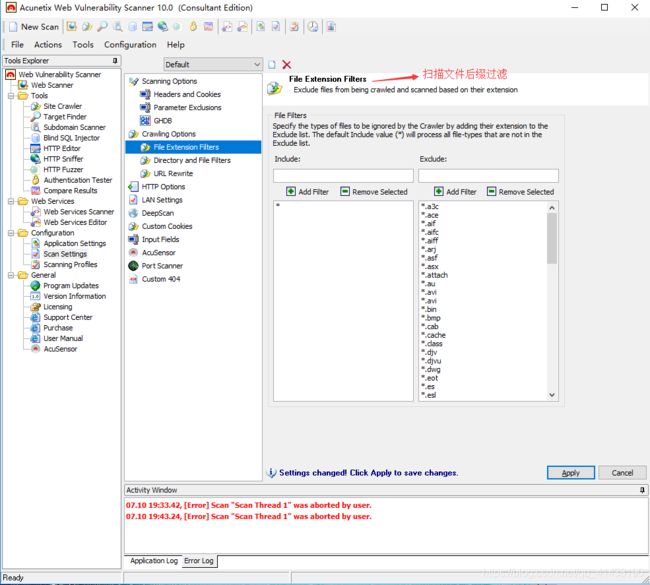Click Add Filter under Exclude
Screen dimensions: 650x585
[x=455, y=192]
